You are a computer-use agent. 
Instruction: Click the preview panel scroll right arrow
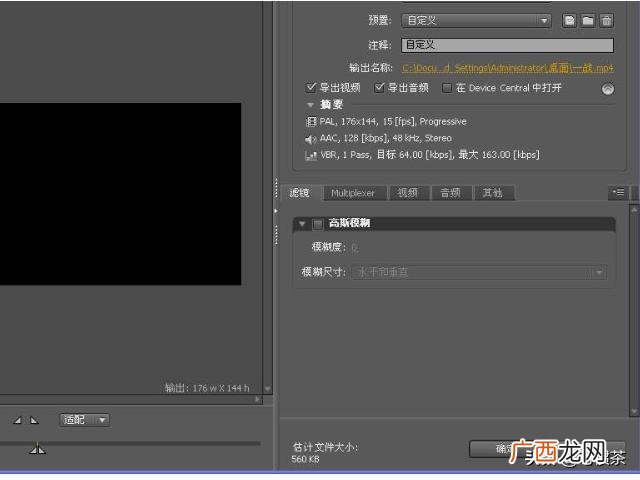click(258, 399)
